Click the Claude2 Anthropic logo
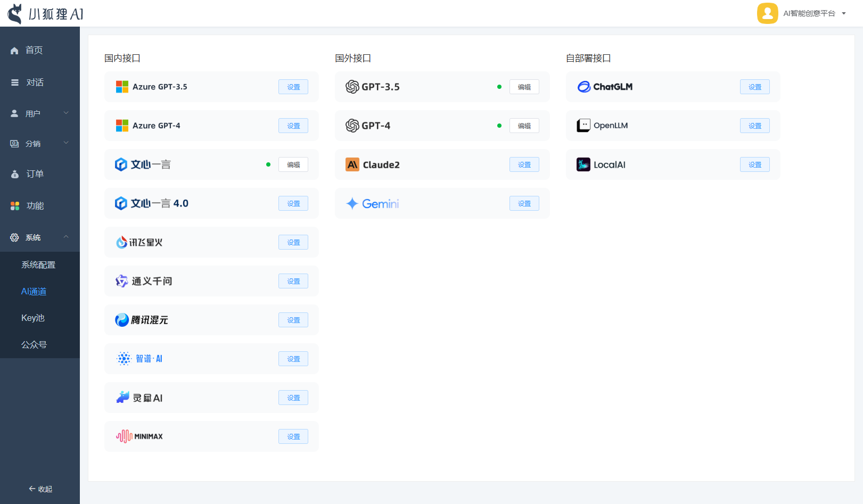The image size is (863, 504). tap(352, 164)
